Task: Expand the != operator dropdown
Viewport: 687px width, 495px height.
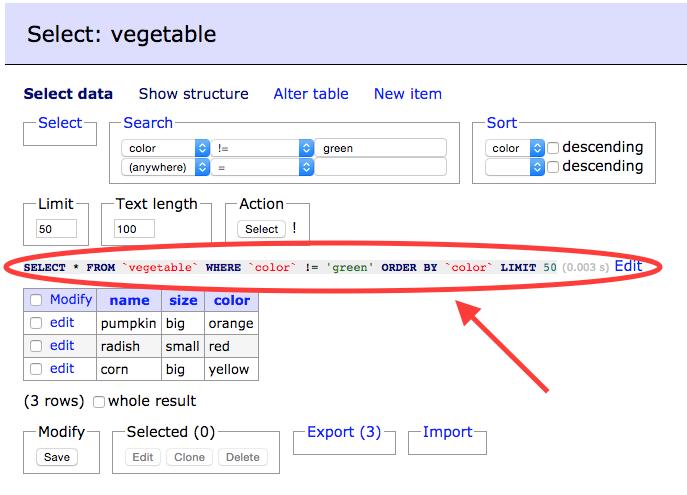Action: [x=264, y=148]
